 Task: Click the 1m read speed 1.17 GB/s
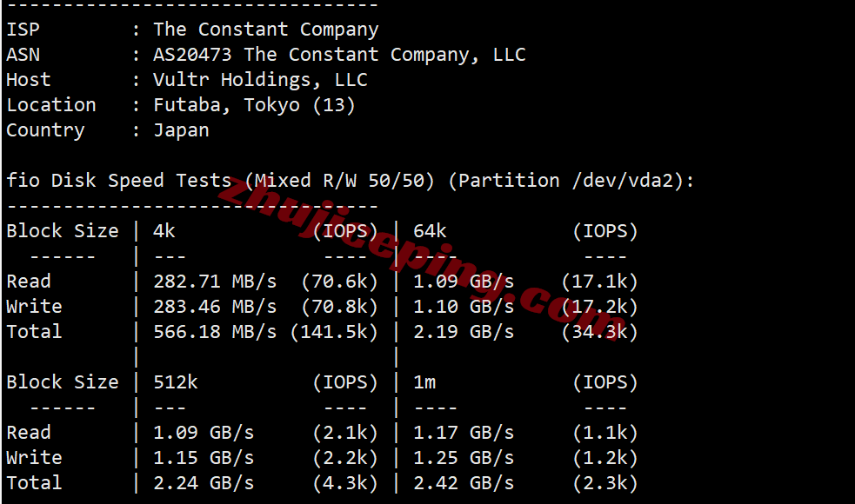pos(464,433)
